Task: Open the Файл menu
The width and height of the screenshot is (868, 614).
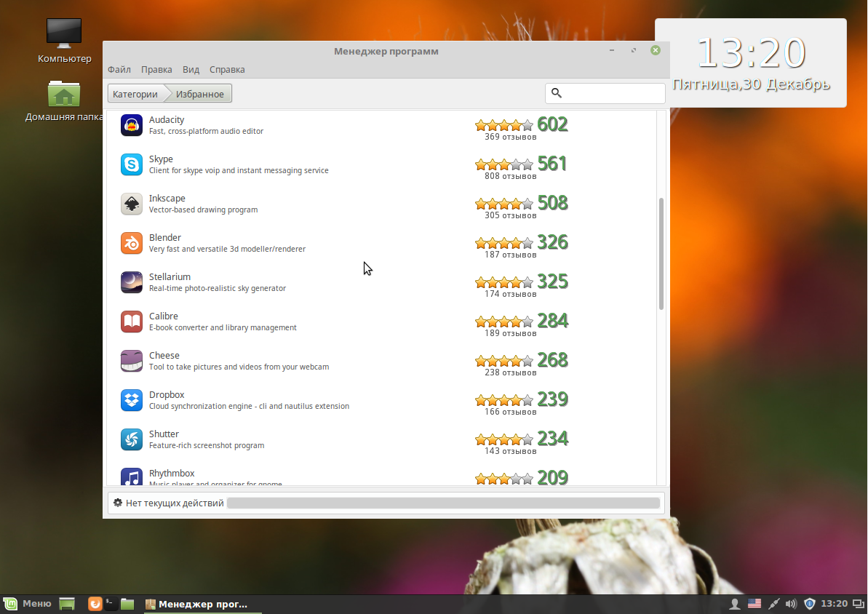Action: click(119, 69)
